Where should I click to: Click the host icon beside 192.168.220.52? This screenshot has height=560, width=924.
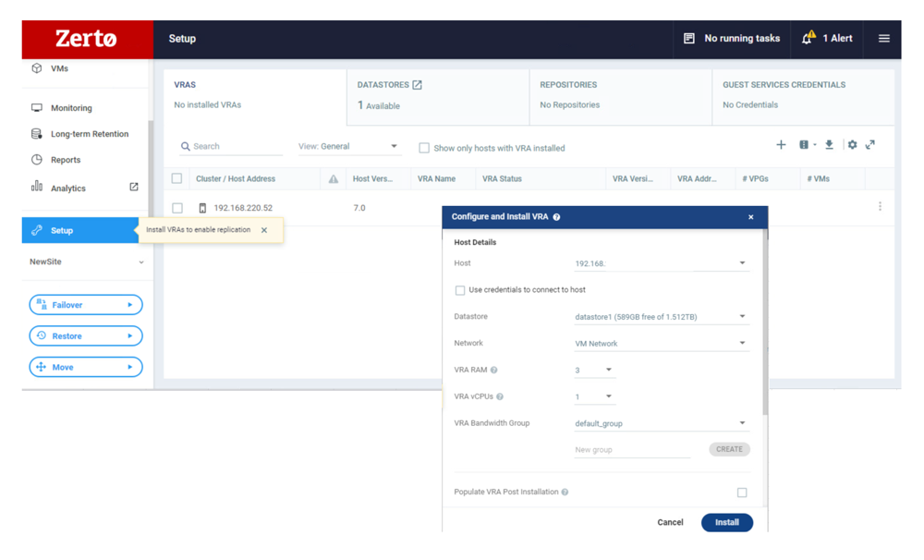pyautogui.click(x=202, y=208)
